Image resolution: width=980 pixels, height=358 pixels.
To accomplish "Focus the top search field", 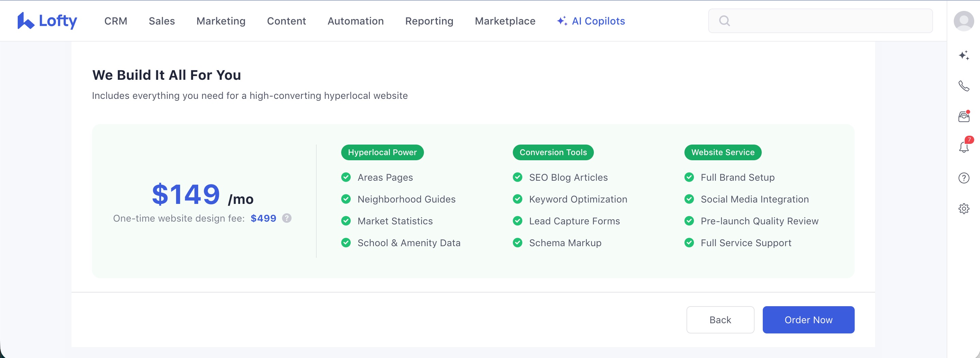I will point(825,21).
